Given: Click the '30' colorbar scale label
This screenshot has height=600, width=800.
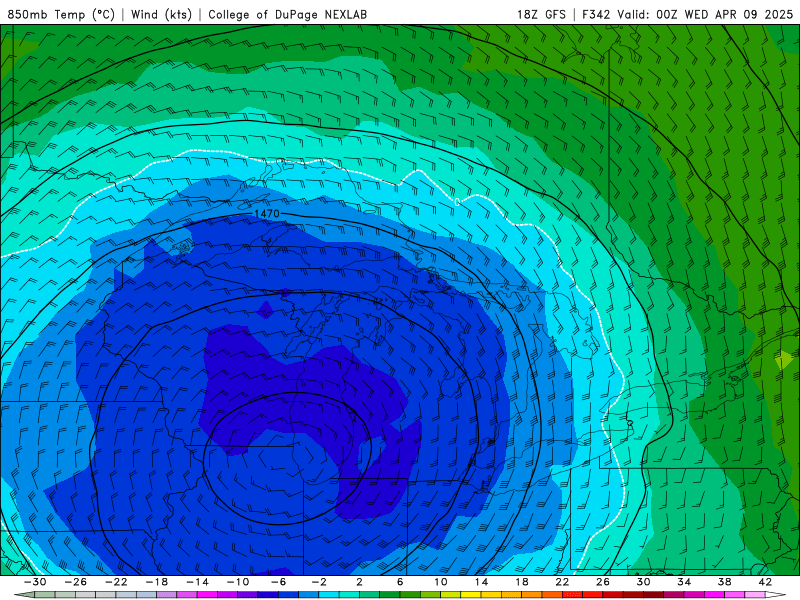Looking at the screenshot, I should (643, 582).
